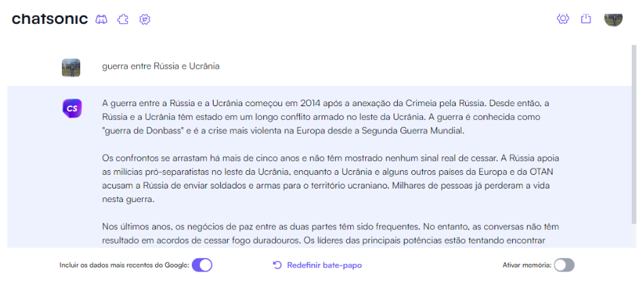644x296 pixels.
Task: Click the share conversation icon
Action: [586, 18]
